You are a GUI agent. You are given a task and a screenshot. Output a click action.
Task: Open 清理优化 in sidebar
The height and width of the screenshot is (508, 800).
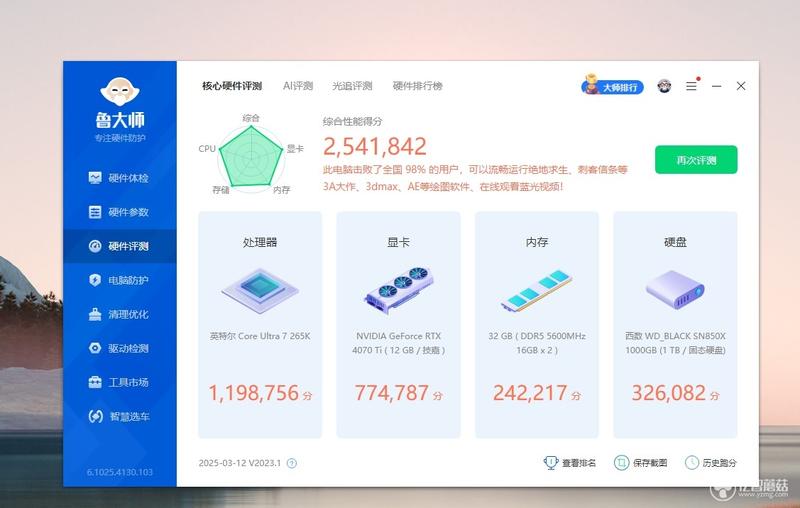pos(120,314)
